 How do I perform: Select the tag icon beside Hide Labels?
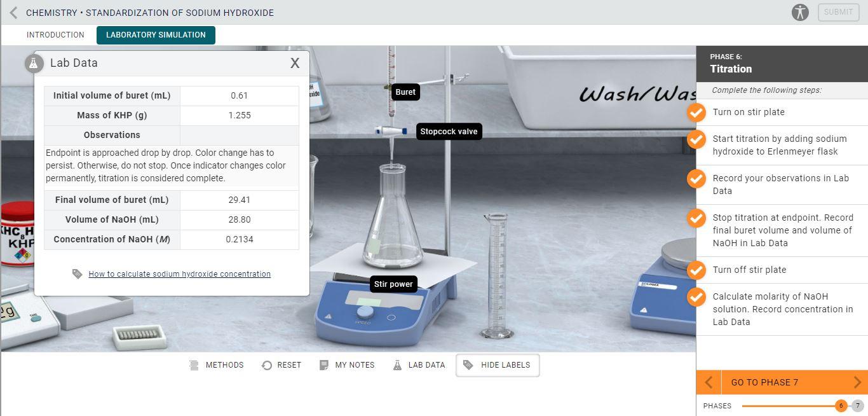[468, 364]
